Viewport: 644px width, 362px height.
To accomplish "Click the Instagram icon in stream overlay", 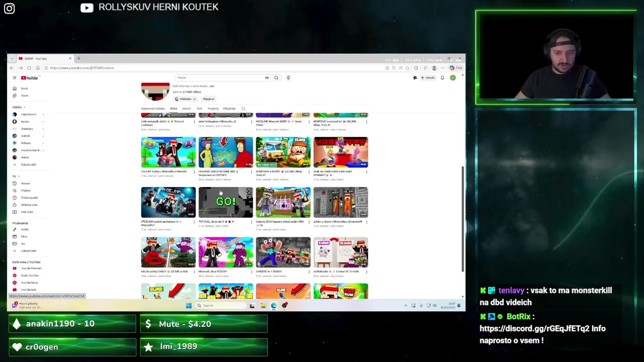I will 9,8.
